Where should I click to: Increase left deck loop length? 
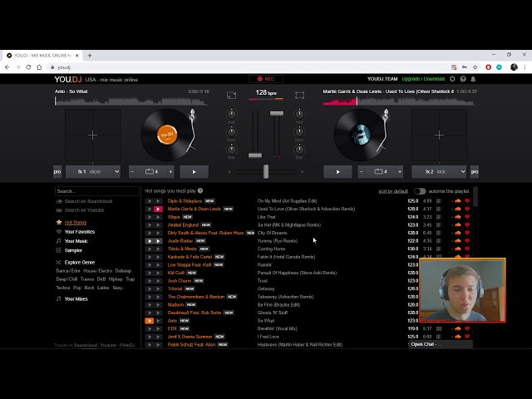[170, 172]
